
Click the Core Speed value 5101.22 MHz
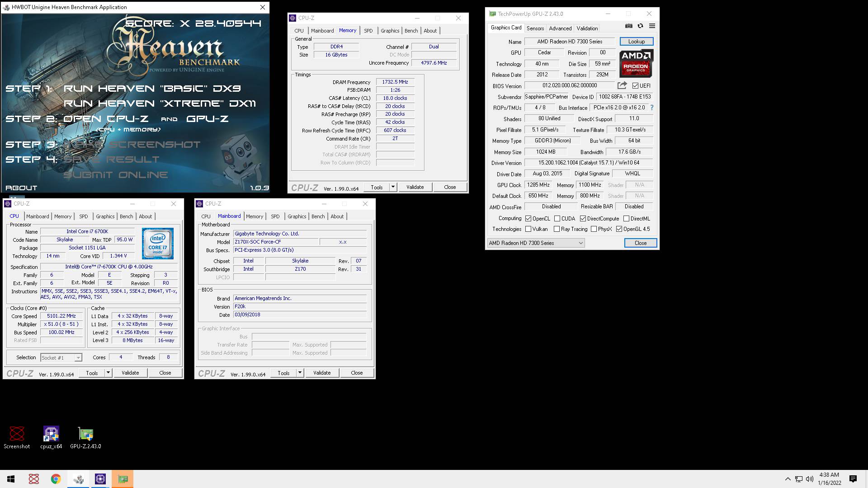coord(61,316)
